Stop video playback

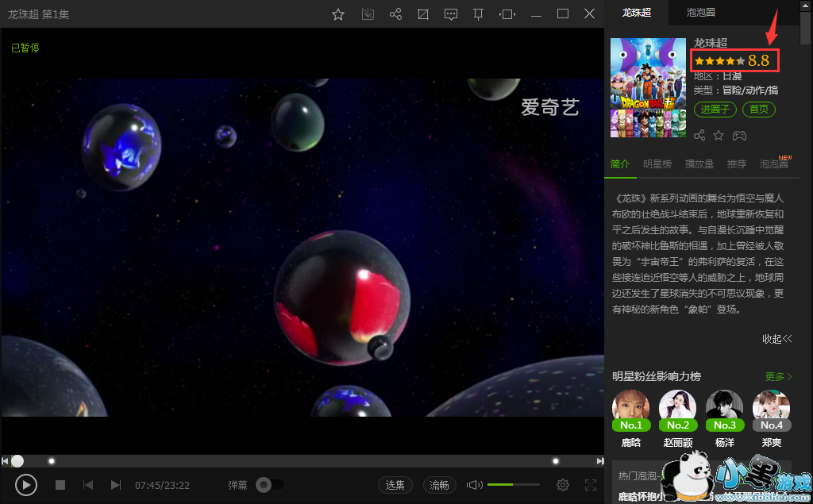click(x=60, y=485)
